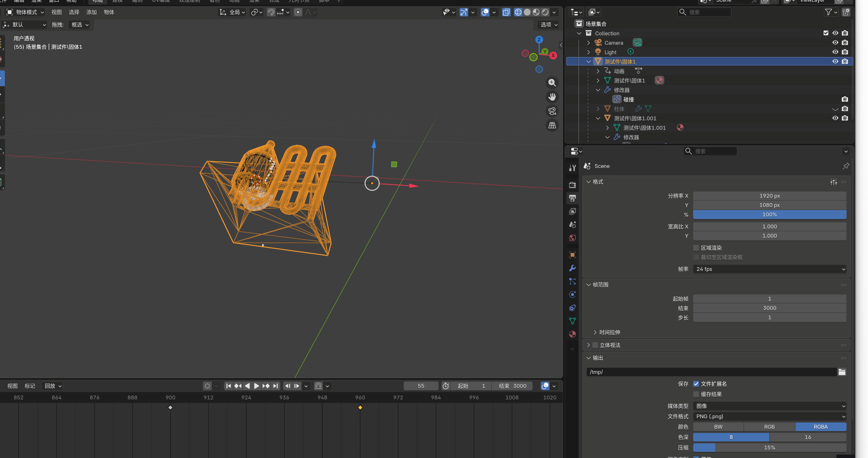
Task: Open the Physics properties tab
Action: coord(572,294)
